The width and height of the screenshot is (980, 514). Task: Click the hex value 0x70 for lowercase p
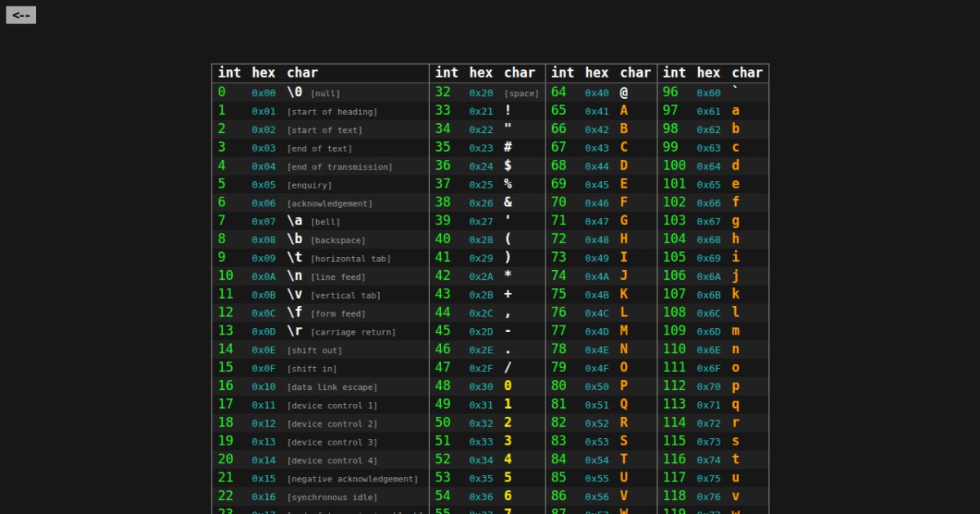pos(708,386)
